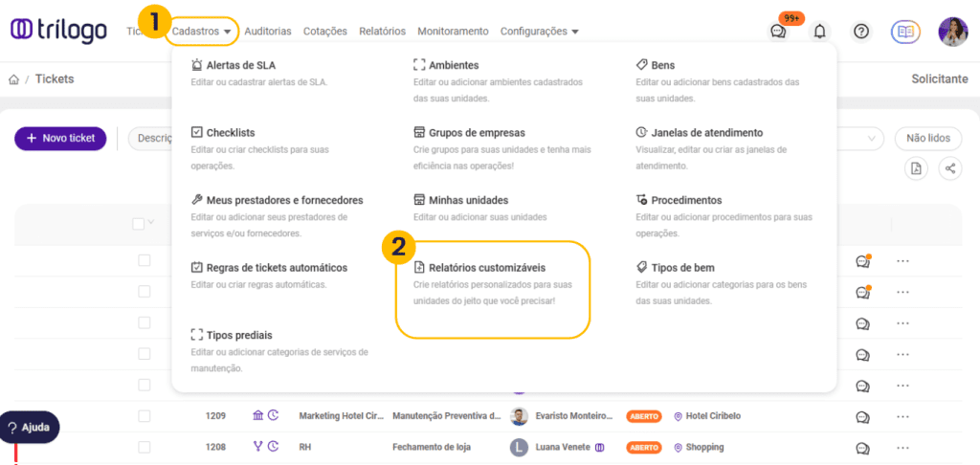
Task: Click the Não lidos filter button
Action: 927,139
